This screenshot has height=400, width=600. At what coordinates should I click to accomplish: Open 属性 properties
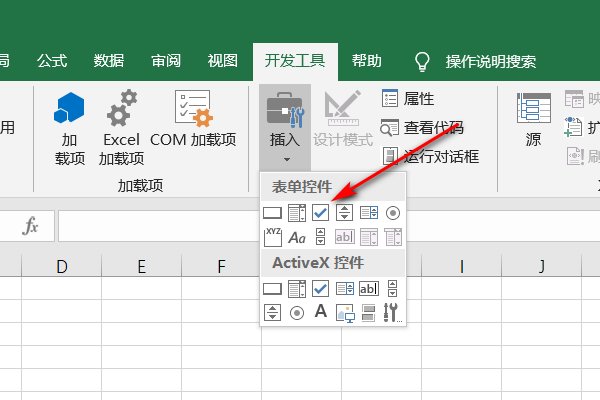[x=408, y=99]
